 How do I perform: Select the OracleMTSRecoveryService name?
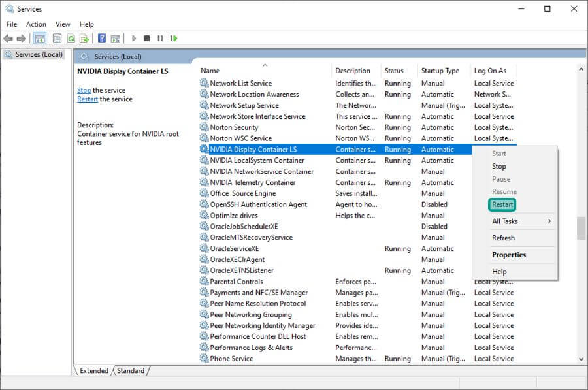click(251, 237)
